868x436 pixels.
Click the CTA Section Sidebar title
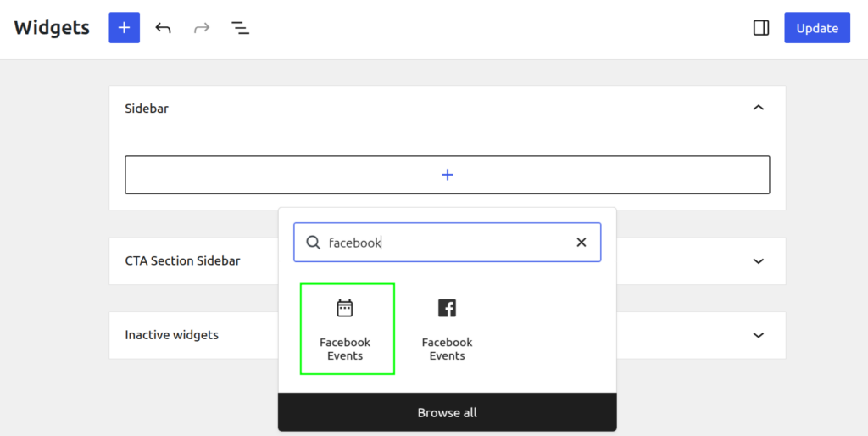coord(183,261)
